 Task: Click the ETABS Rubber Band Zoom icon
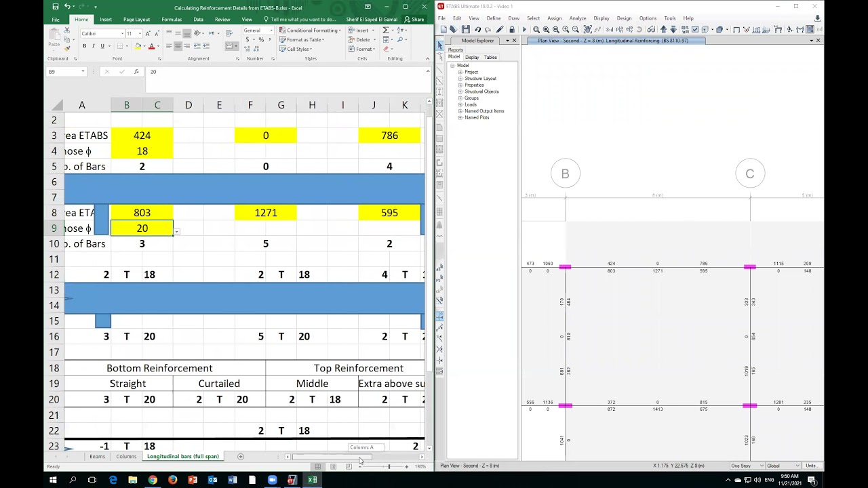(x=536, y=29)
